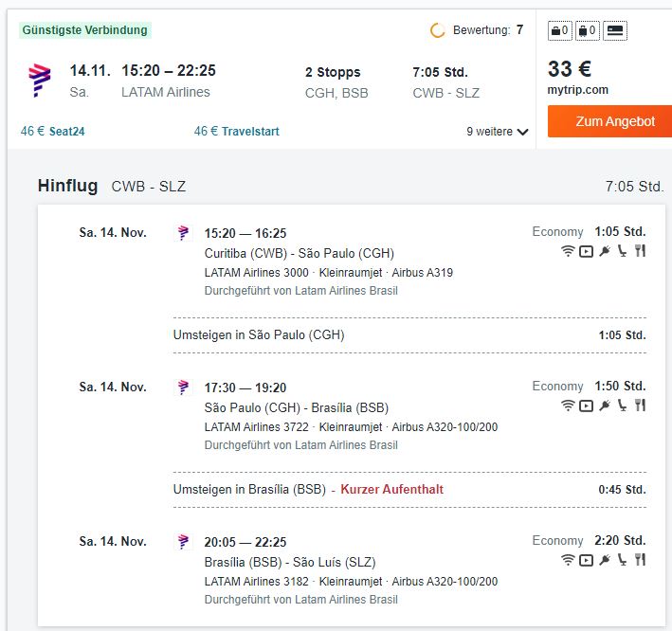Click the Hinflug section heading
The height and width of the screenshot is (631, 672).
(67, 186)
